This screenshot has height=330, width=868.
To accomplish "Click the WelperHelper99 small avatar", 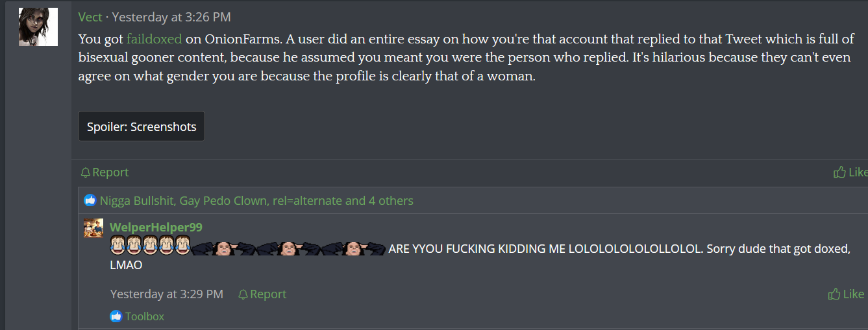I will (93, 228).
